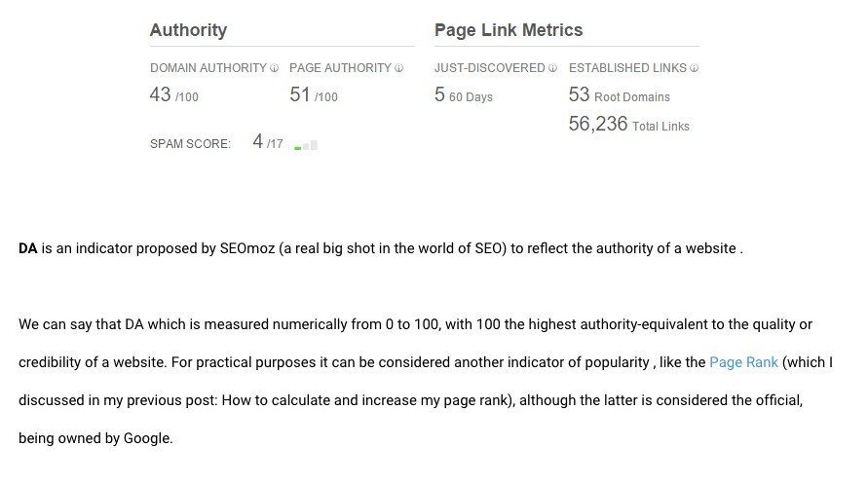The image size is (868, 485).
Task: Open the Page Rank link
Action: click(x=743, y=362)
